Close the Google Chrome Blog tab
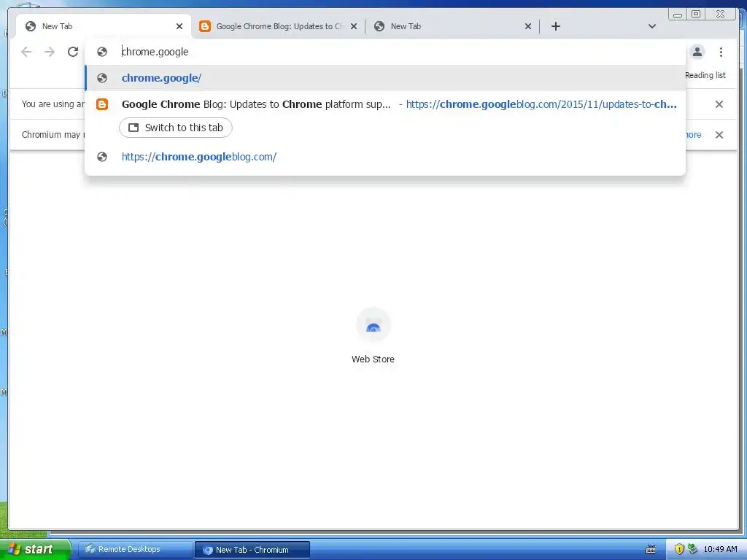747x560 pixels. [x=354, y=26]
